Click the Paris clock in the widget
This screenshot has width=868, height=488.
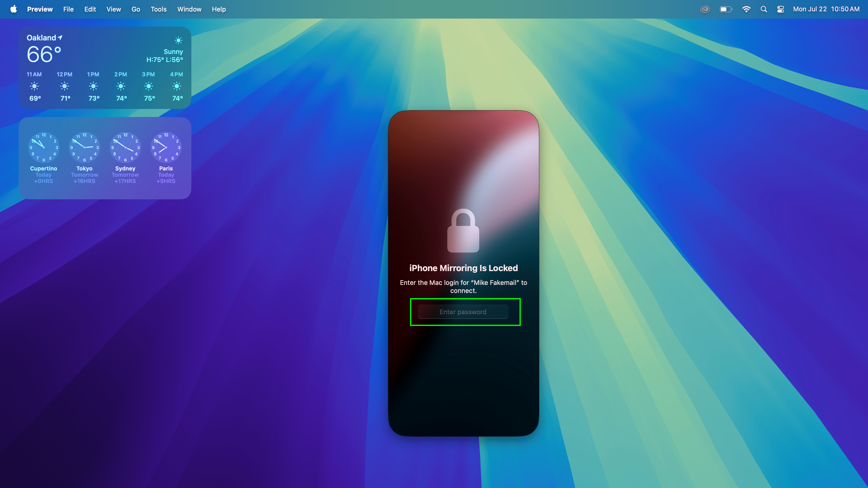(166, 148)
